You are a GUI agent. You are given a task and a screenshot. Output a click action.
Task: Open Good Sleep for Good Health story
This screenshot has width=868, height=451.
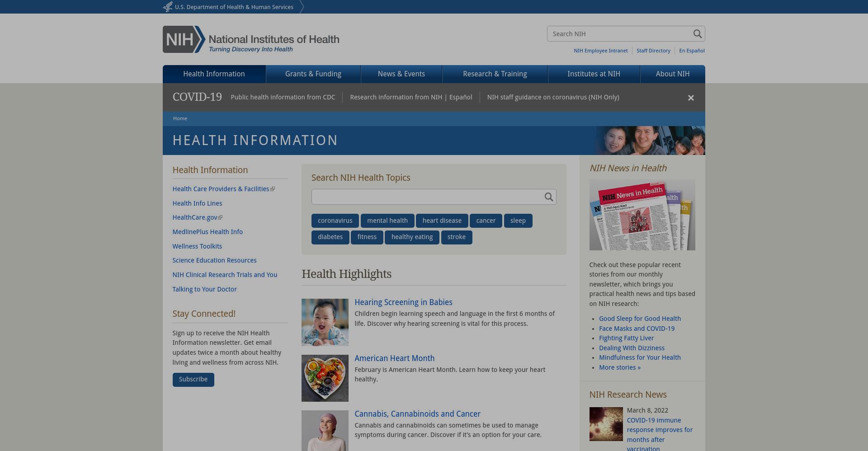point(640,319)
